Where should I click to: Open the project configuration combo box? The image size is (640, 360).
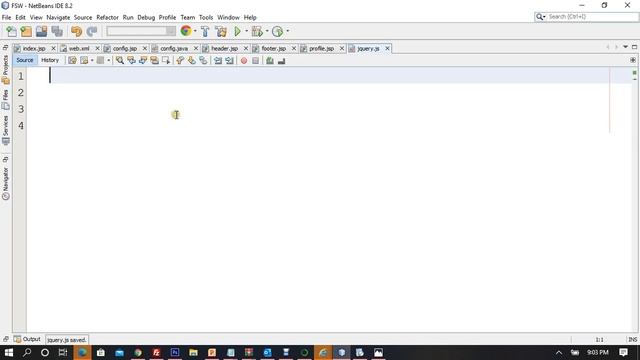click(x=141, y=31)
